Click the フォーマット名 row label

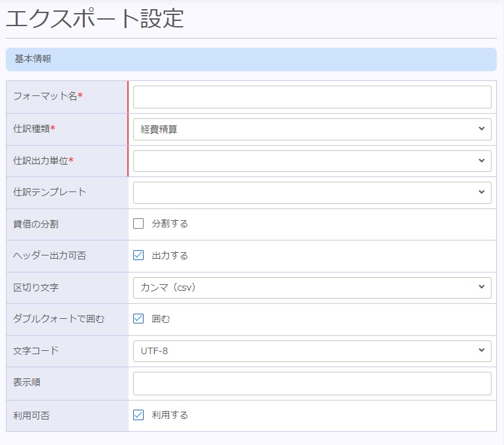tap(45, 97)
